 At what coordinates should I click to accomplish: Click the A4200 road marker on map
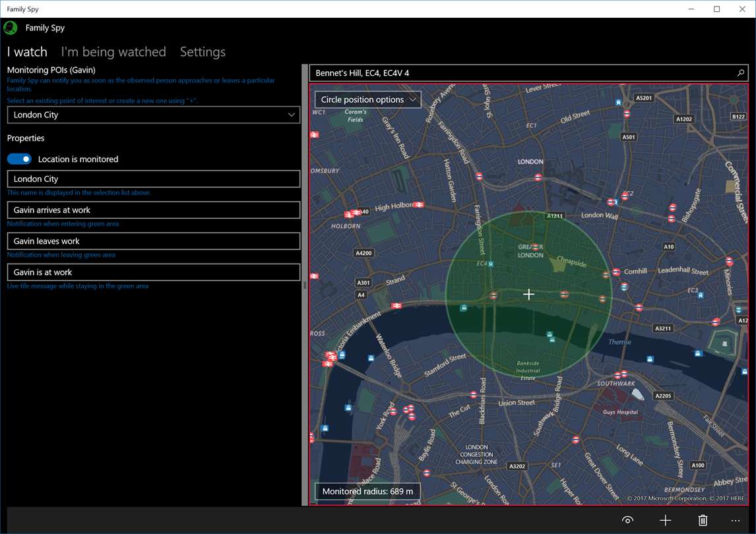point(363,253)
